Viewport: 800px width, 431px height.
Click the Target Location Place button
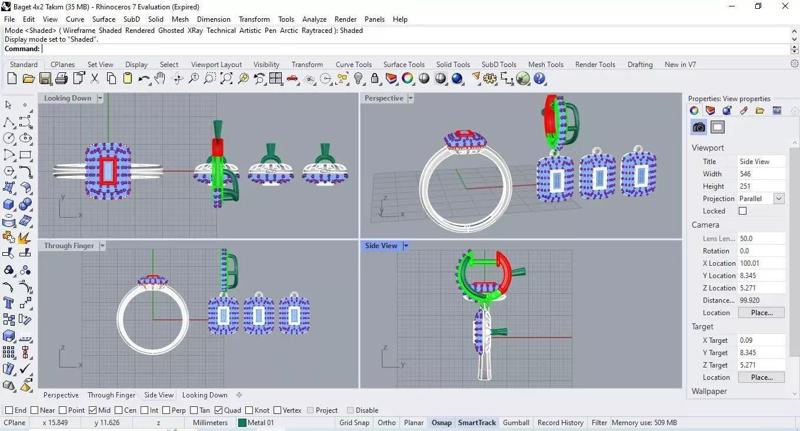point(761,377)
